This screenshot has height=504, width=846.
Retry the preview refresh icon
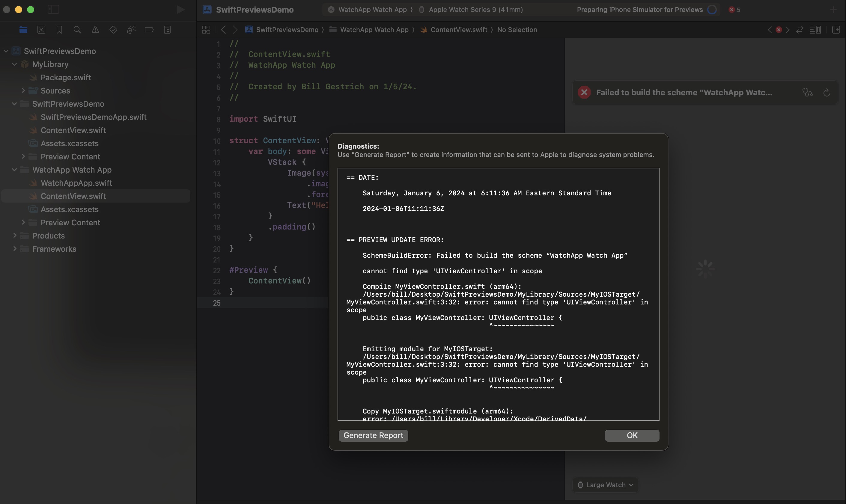click(x=827, y=92)
